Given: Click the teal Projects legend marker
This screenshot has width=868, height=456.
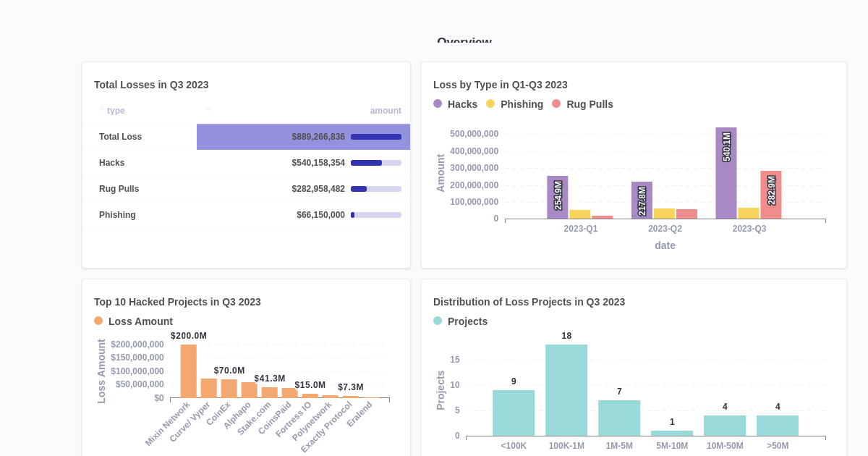Looking at the screenshot, I should click(438, 321).
